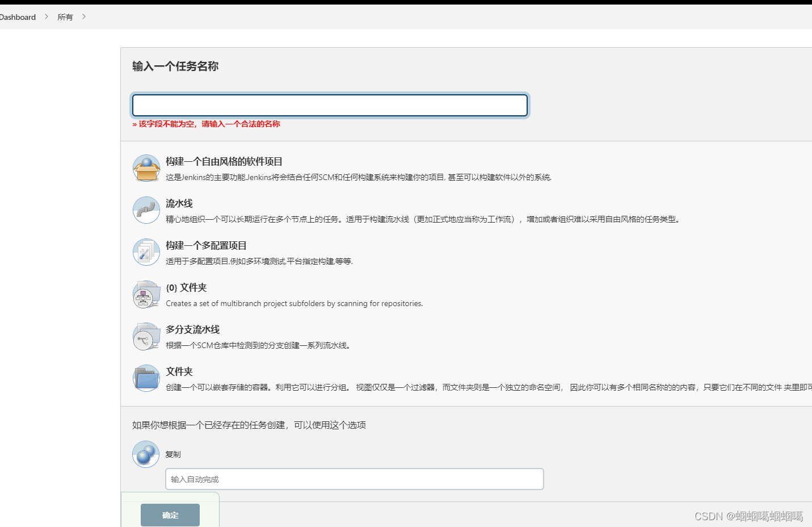Select the 多分支流水线 item type
Screen dimensions: 812x527
(192, 329)
